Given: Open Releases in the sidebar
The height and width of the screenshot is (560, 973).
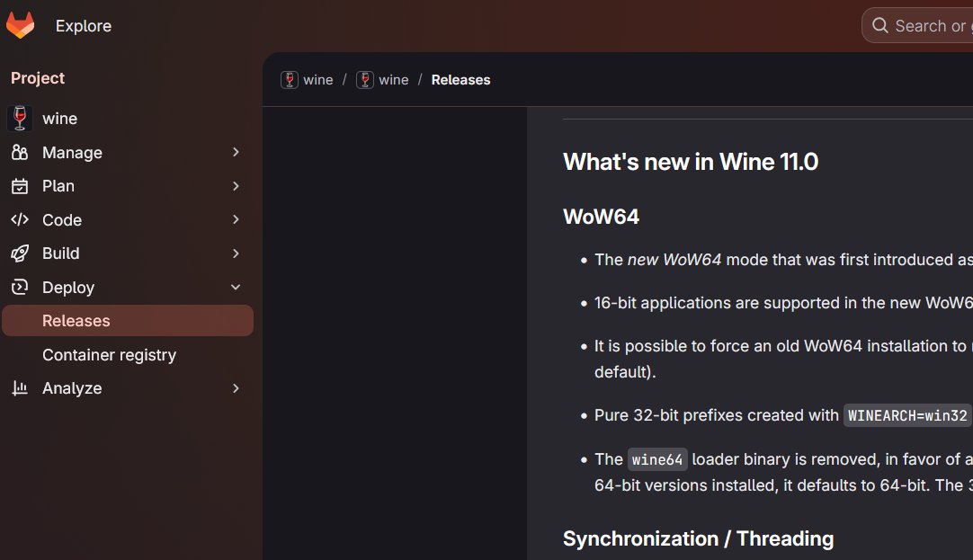Looking at the screenshot, I should coord(76,321).
